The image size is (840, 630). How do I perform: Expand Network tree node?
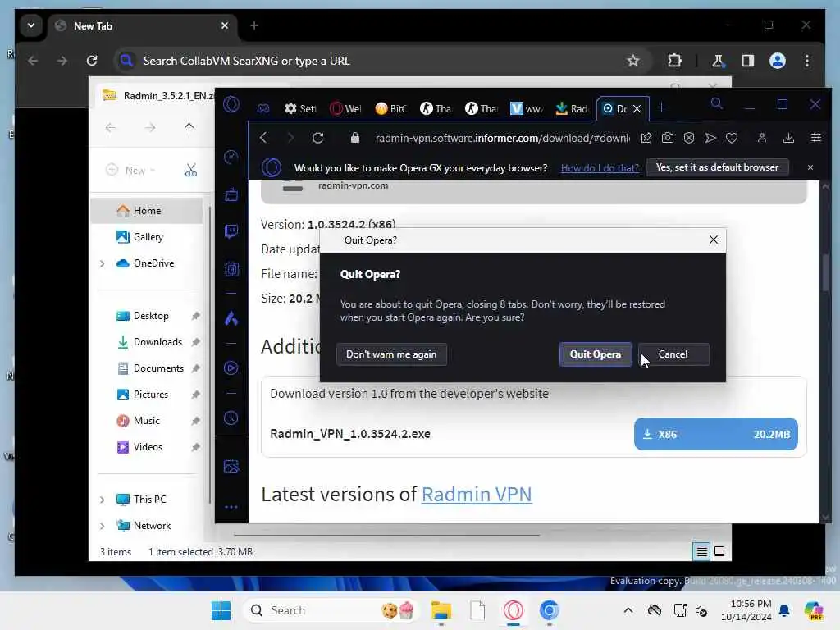pos(102,526)
